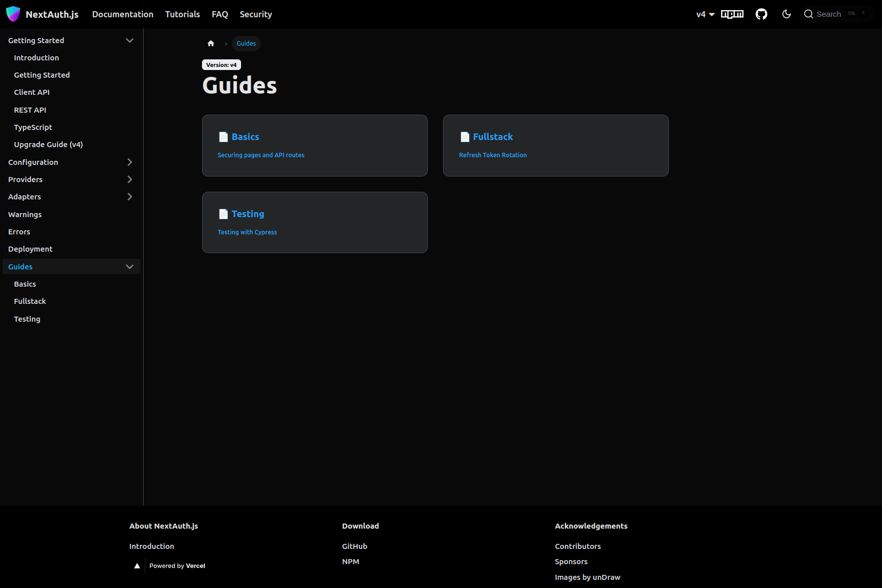Open Upgrade Guide (v4) in sidebar
Screen dimensions: 882x588
pos(49,145)
